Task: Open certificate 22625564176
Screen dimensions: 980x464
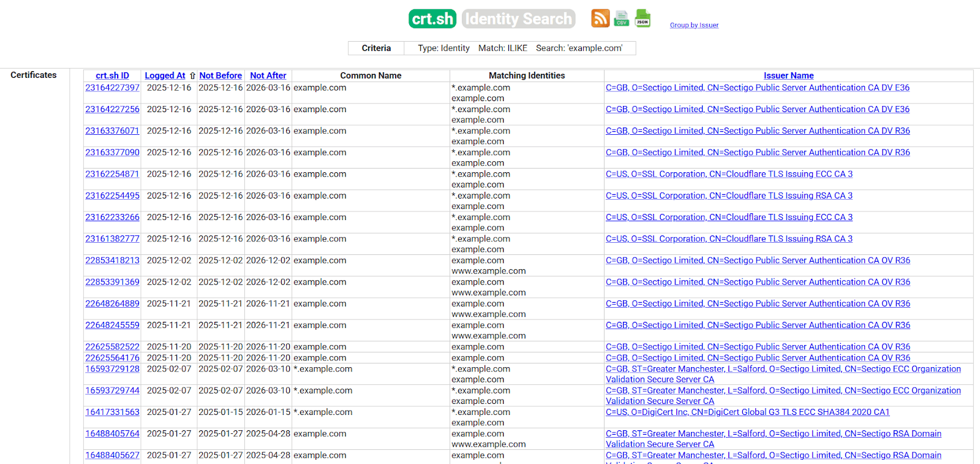Action: [112, 358]
